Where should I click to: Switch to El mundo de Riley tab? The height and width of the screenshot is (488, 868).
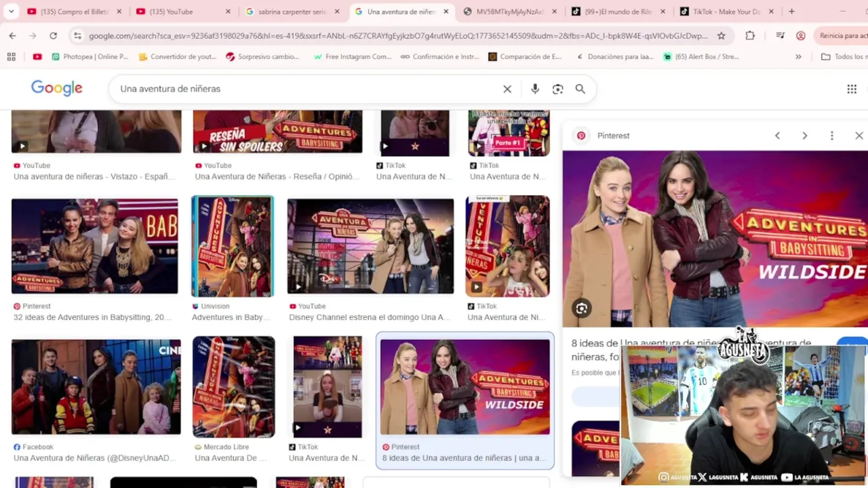(617, 12)
